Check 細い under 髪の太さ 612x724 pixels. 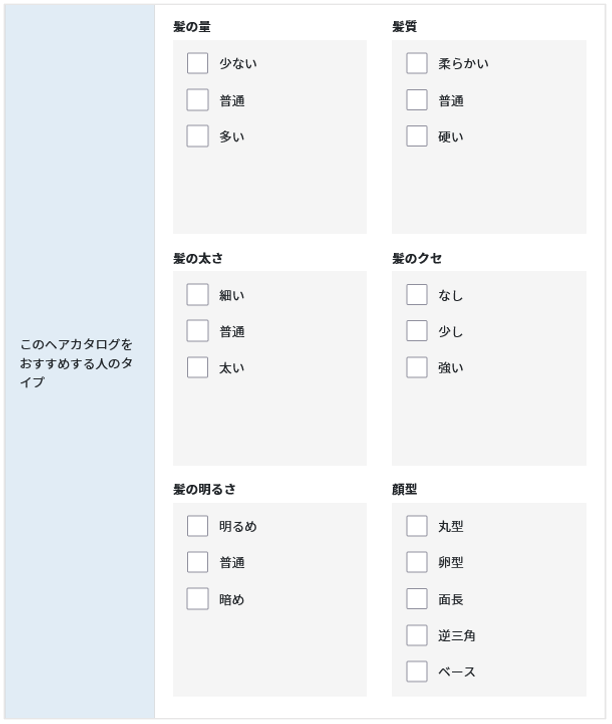pos(197,295)
